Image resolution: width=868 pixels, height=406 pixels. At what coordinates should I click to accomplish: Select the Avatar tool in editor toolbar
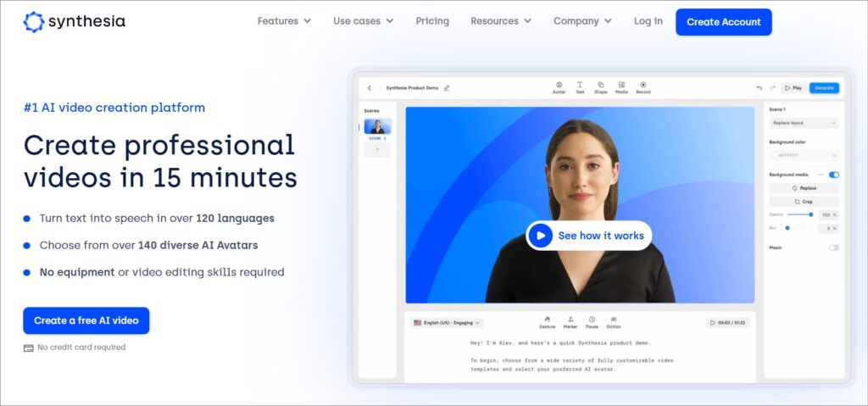pos(559,86)
